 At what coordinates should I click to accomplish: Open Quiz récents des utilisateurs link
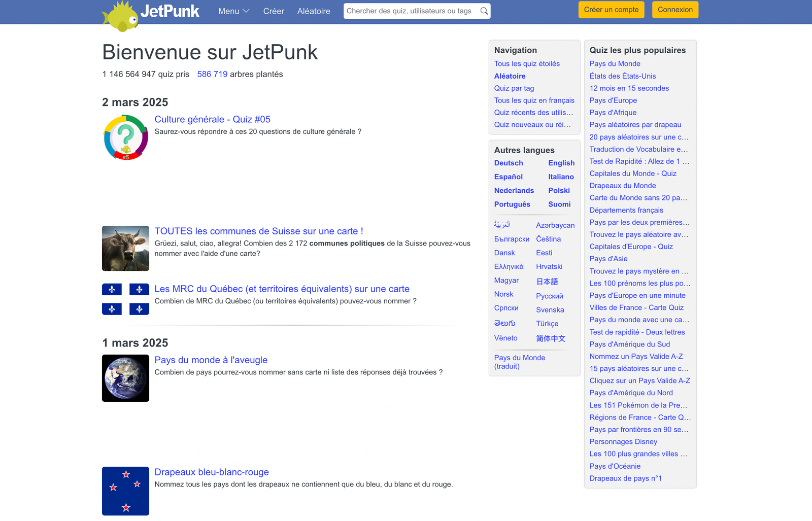click(534, 113)
